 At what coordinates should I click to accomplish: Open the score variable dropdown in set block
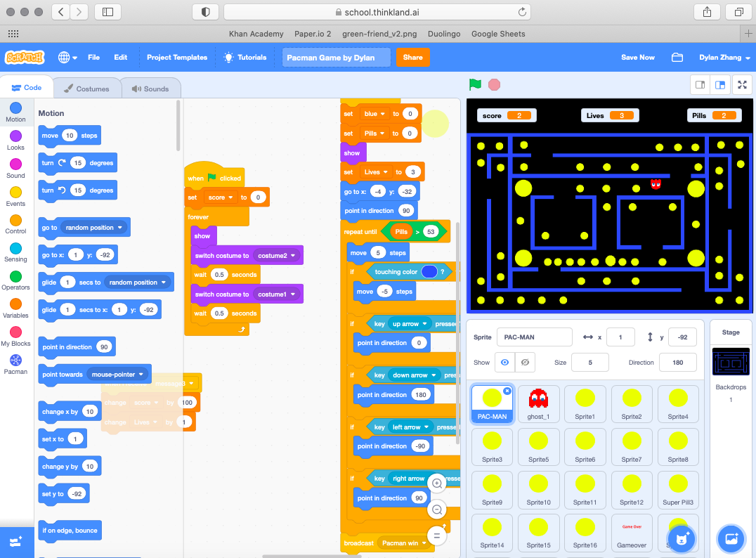click(221, 197)
